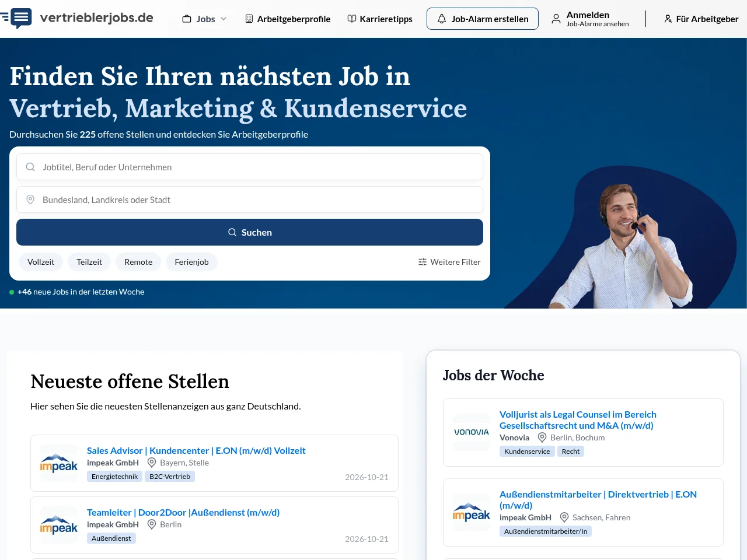Viewport: 747px width, 560px height.
Task: Click the impeak logo of Teamleiter listing
Action: pos(59,525)
